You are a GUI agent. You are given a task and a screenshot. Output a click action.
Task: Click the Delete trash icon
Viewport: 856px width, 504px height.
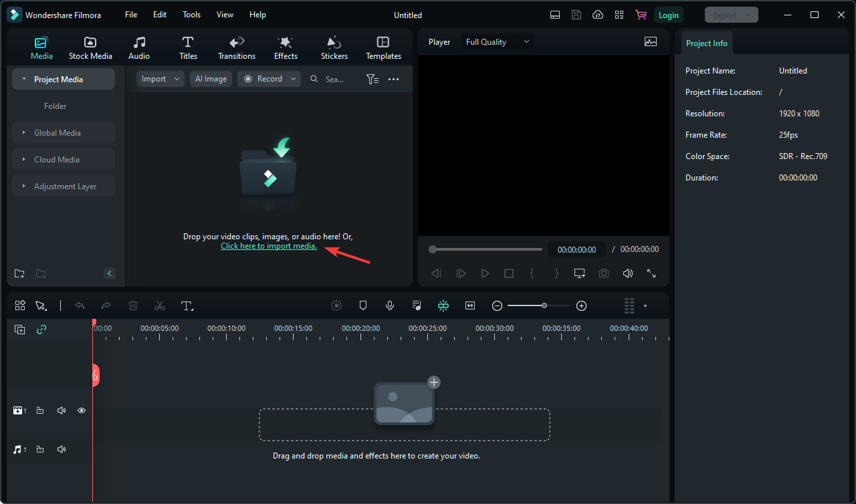click(133, 305)
